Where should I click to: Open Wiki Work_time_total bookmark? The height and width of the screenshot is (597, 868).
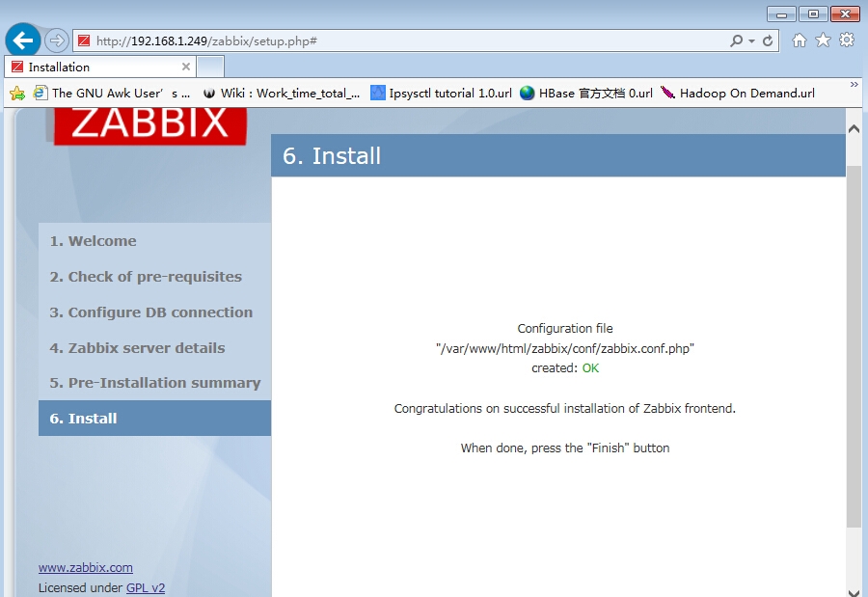[282, 93]
